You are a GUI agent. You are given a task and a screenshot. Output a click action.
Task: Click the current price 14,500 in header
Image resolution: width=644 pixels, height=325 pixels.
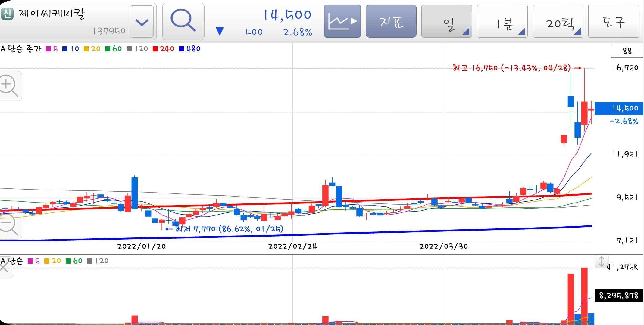pyautogui.click(x=287, y=15)
